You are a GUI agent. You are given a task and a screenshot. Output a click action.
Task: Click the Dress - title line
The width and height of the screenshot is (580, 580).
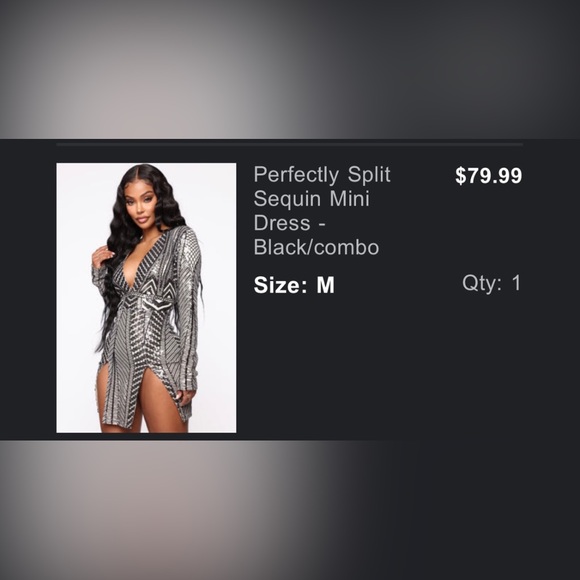tap(289, 223)
